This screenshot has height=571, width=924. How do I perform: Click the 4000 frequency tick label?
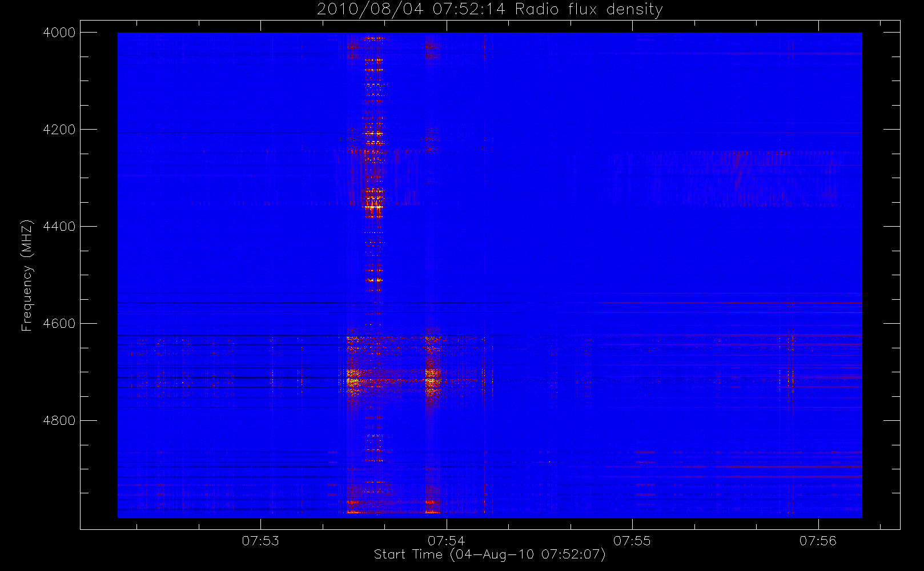pos(59,33)
